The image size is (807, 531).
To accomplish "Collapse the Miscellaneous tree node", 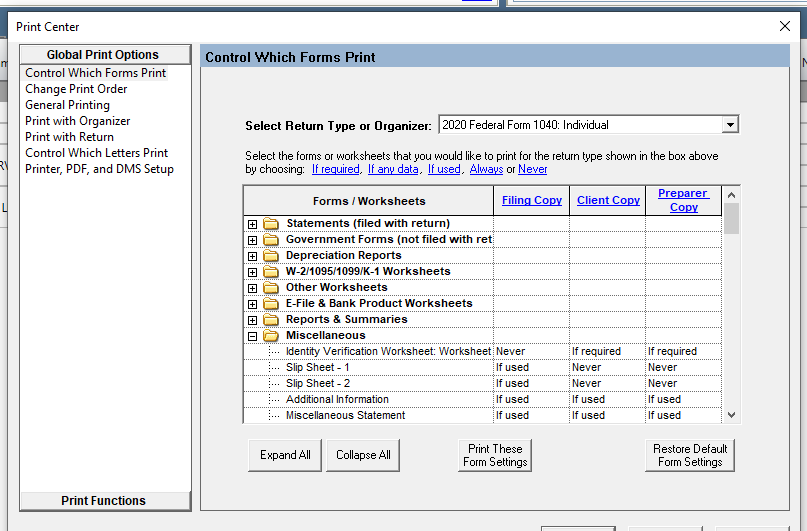I will coord(253,336).
